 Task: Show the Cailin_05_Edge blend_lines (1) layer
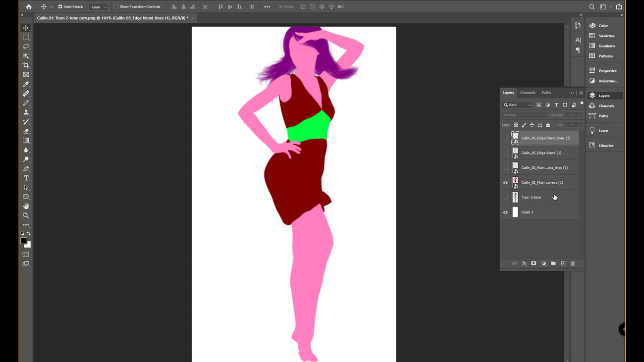(505, 138)
